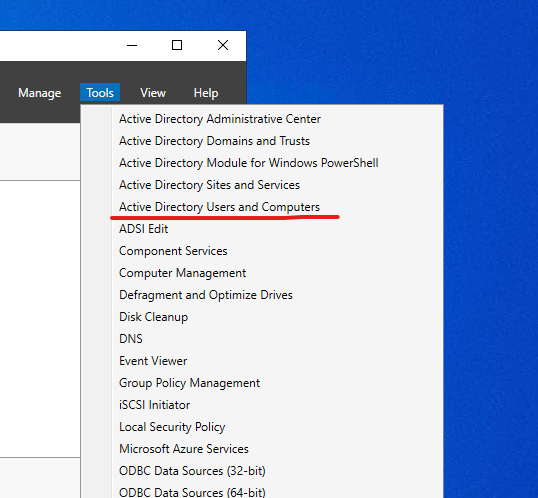Maximize the Server Manager window
The width and height of the screenshot is (538, 498).
[177, 45]
